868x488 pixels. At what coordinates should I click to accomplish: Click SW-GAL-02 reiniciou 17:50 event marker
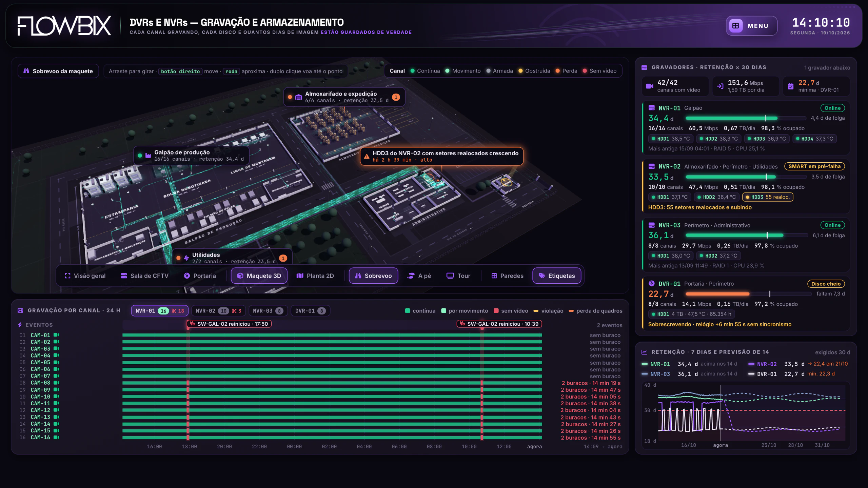(229, 324)
